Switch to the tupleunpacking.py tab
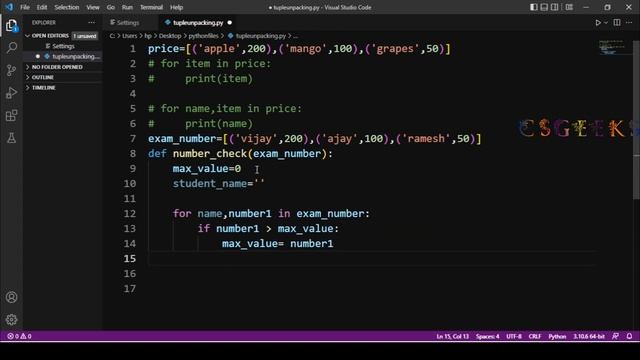This screenshot has width=640, height=360. (x=198, y=23)
